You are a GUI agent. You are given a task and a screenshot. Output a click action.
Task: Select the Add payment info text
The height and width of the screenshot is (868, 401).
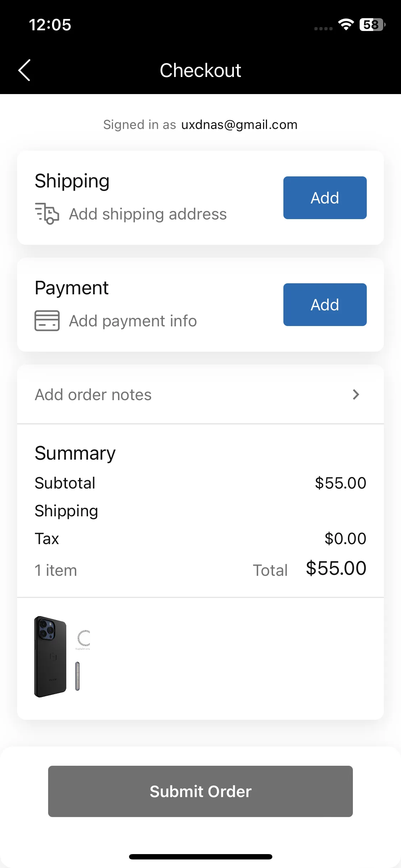[x=133, y=321]
